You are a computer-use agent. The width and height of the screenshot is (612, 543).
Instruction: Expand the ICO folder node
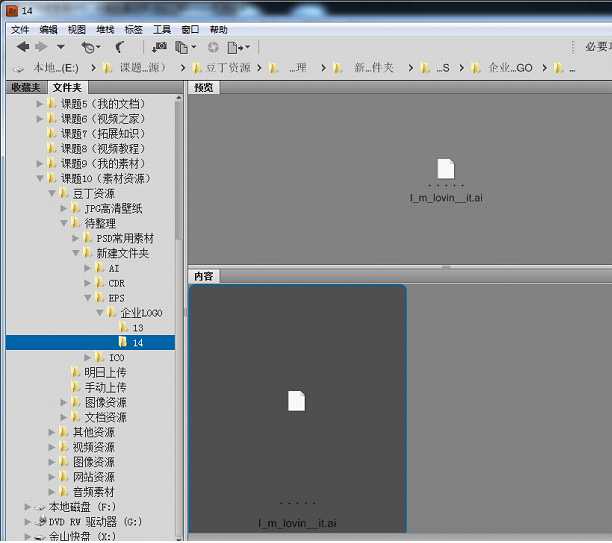point(87,357)
